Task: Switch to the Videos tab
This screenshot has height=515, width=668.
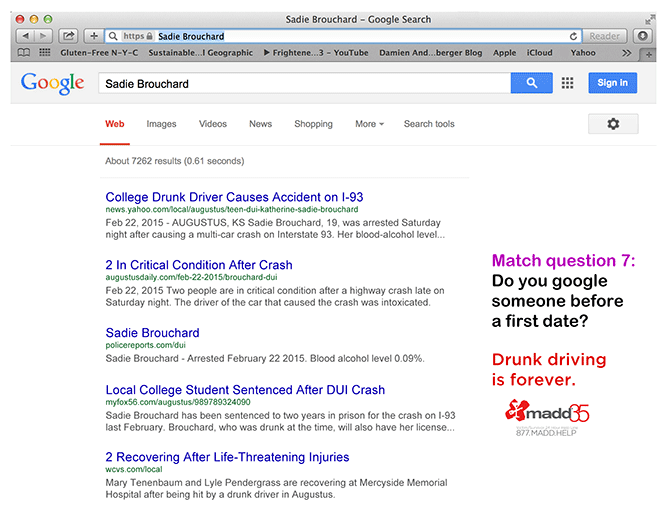Action: (x=213, y=124)
